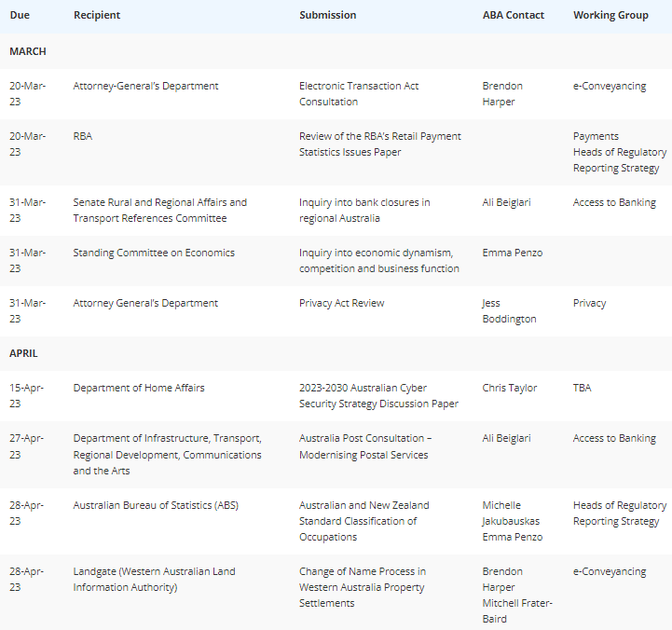Screen dimensions: 672x630
Task: Click Landgate recipient cell
Action: tap(155, 580)
